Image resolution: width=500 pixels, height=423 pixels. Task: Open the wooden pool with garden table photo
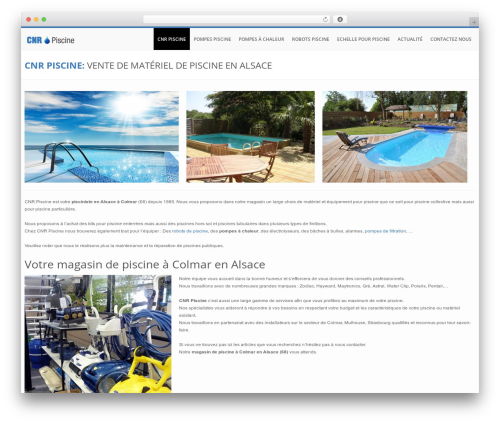250,137
